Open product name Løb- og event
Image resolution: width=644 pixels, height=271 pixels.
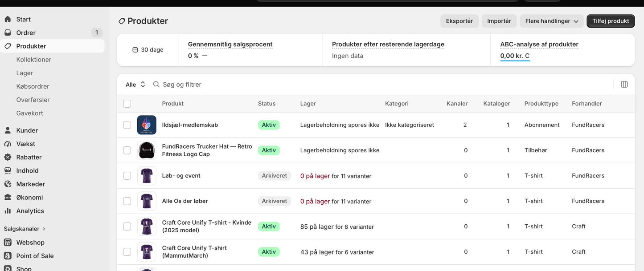181,176
